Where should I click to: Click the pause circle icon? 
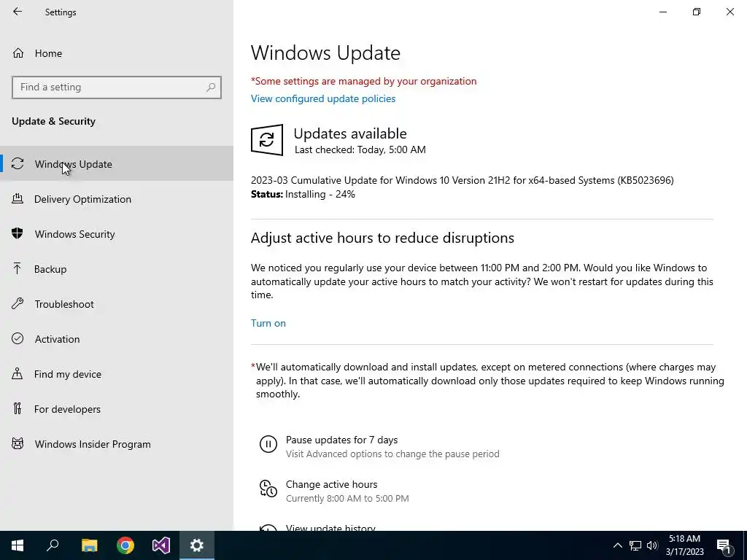(x=268, y=444)
